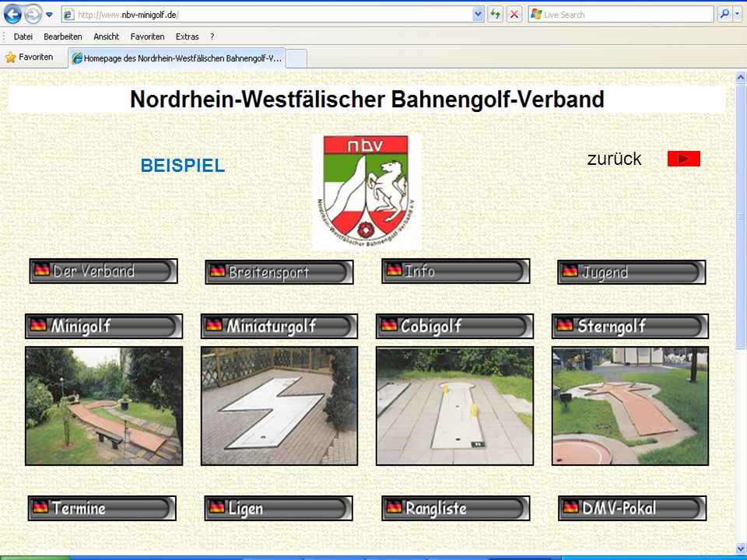Screen dimensions: 747x560
Task: Click the red zurück arrow button
Action: tap(684, 159)
